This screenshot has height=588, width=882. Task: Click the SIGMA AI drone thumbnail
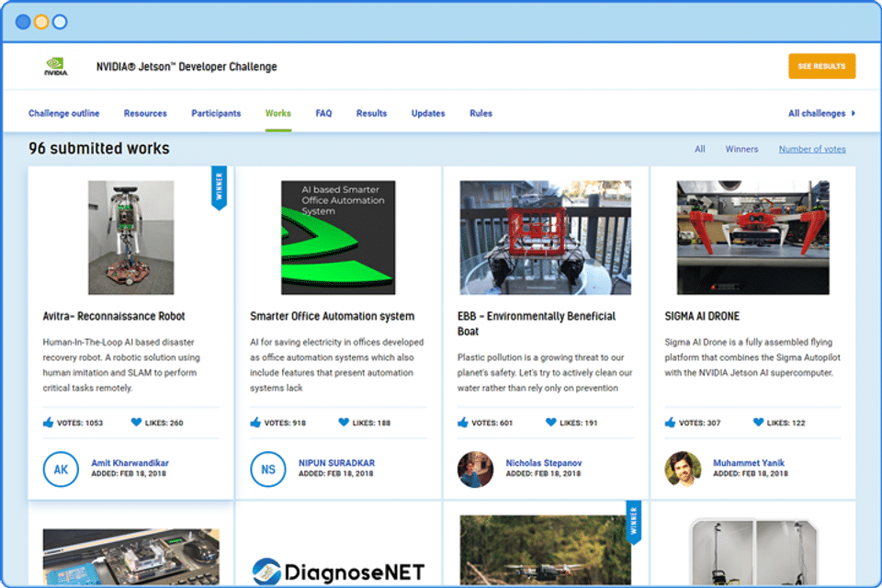click(752, 237)
